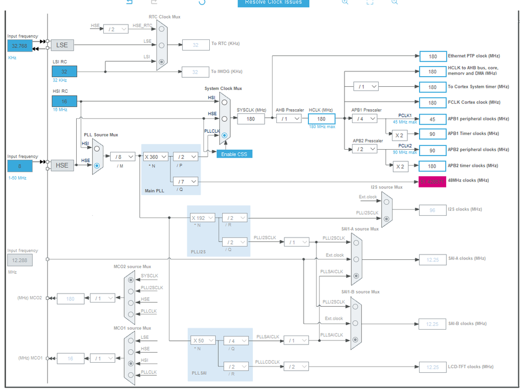Click the magenta 48MHz clocks value field
532x392 pixels.
pos(432,182)
